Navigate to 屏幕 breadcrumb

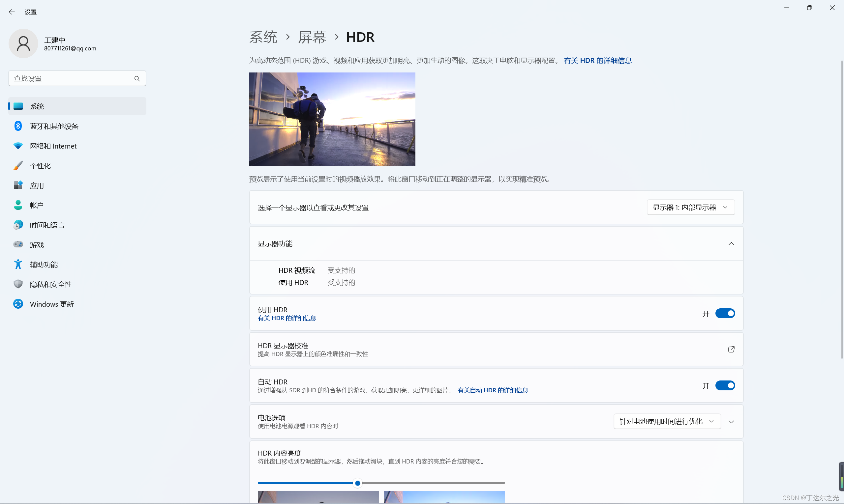coord(312,37)
